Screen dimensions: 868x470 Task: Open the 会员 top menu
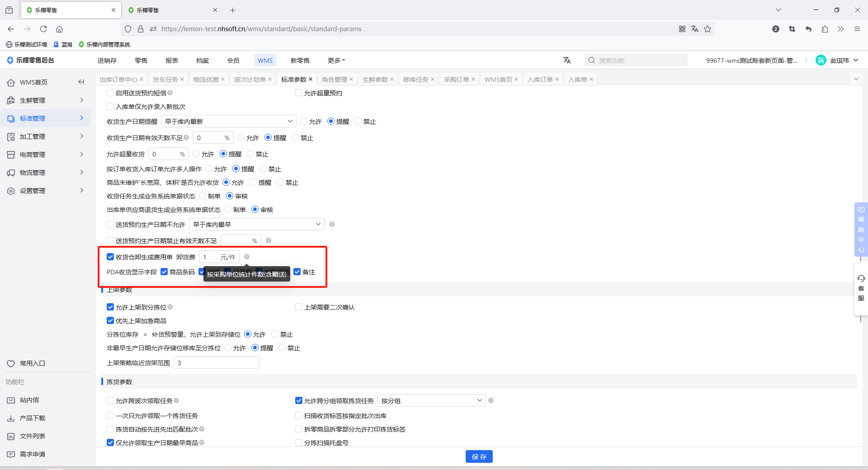tap(233, 60)
